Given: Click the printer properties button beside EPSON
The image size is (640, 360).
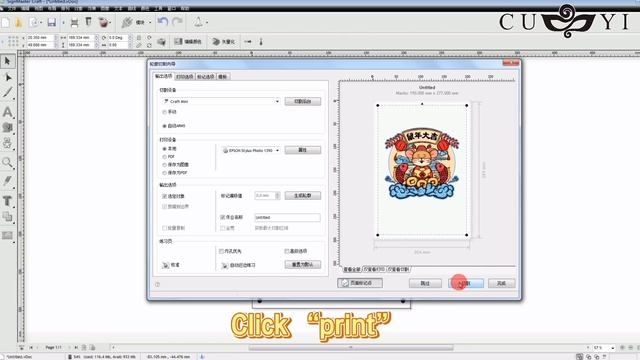Looking at the screenshot, I should tap(302, 150).
